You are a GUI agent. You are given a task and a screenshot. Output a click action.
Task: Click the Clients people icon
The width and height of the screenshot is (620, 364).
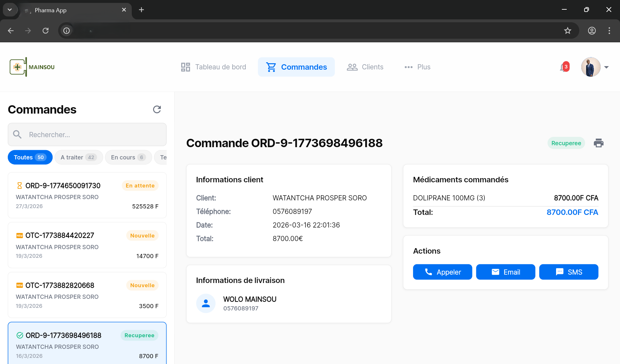point(352,67)
